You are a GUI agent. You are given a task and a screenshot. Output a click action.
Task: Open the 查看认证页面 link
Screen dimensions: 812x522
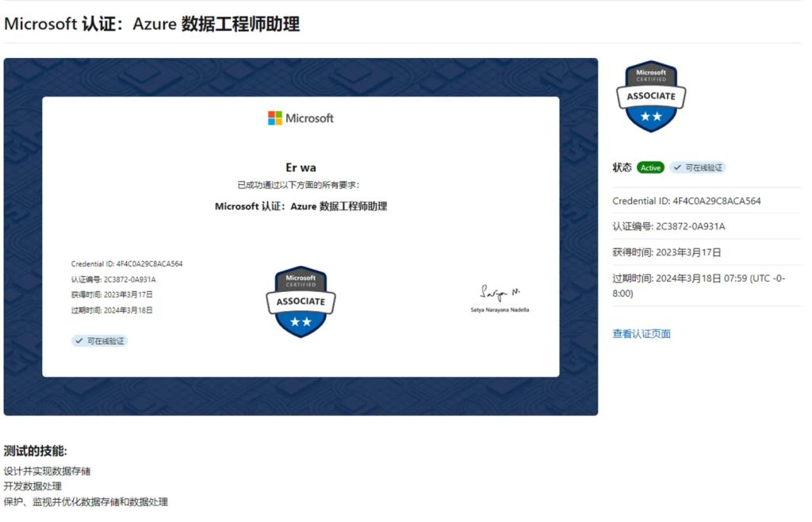point(641,334)
